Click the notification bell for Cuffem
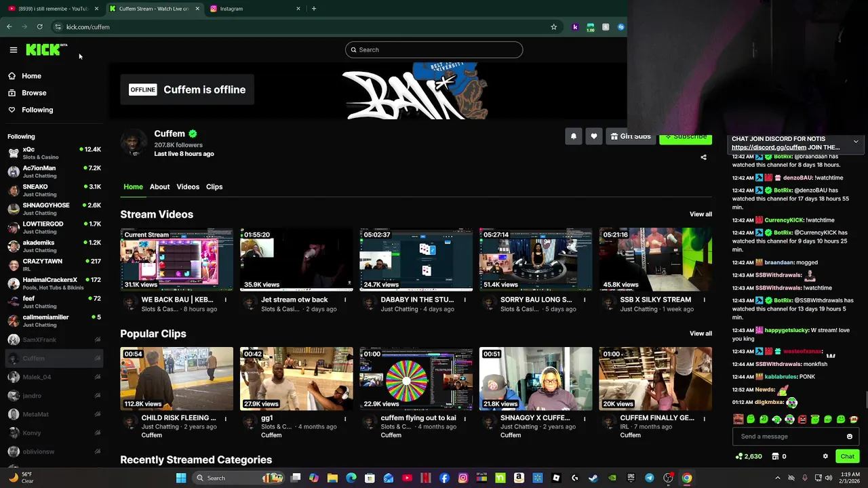This screenshot has width=868, height=488. click(574, 136)
